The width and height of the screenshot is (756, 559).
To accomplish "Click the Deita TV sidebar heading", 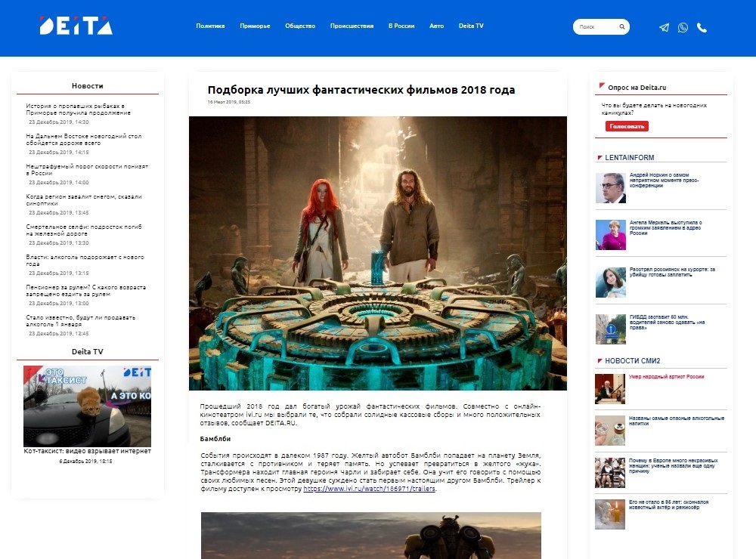I will [x=87, y=352].
